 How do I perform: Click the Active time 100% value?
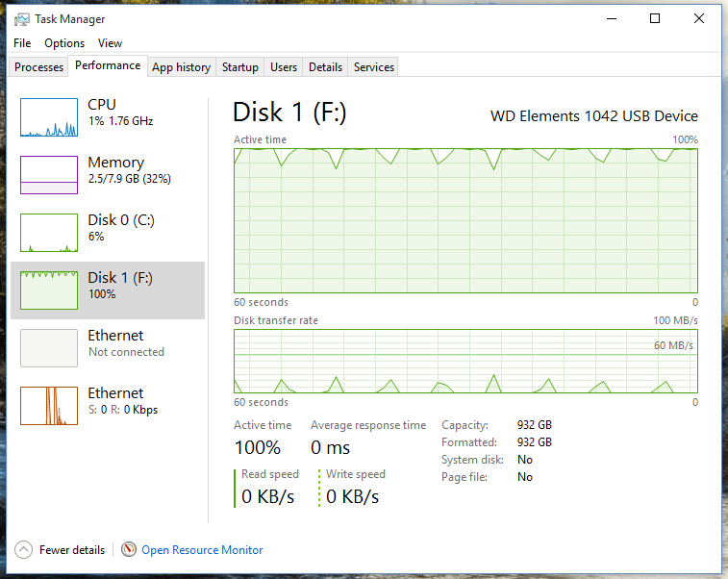258,447
